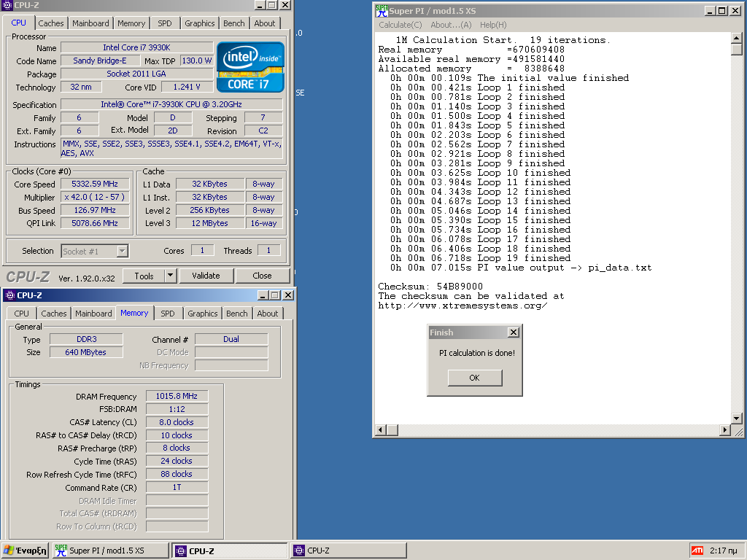Open the About...(A) menu in Super PI
This screenshot has width=747, height=560.
[451, 25]
